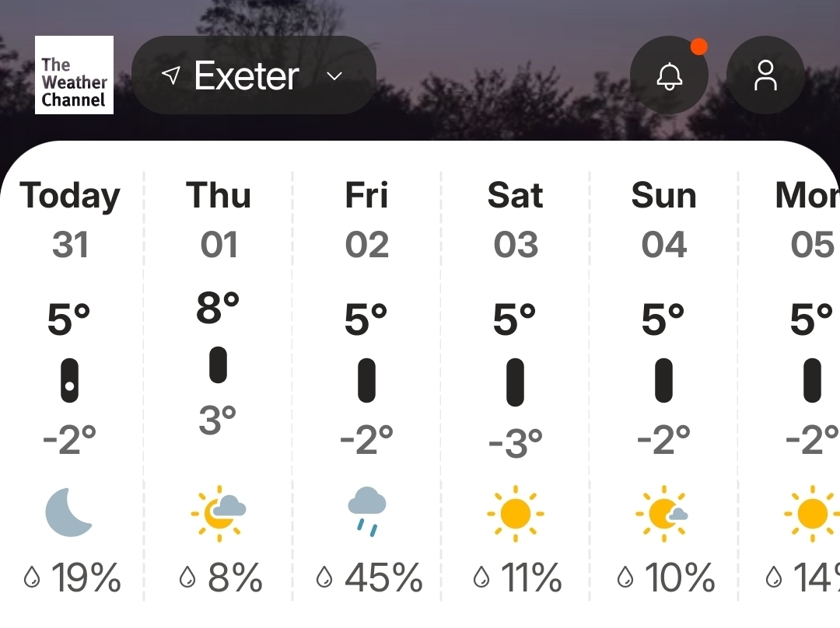Tap Saturday's sunny icon

coord(515,513)
